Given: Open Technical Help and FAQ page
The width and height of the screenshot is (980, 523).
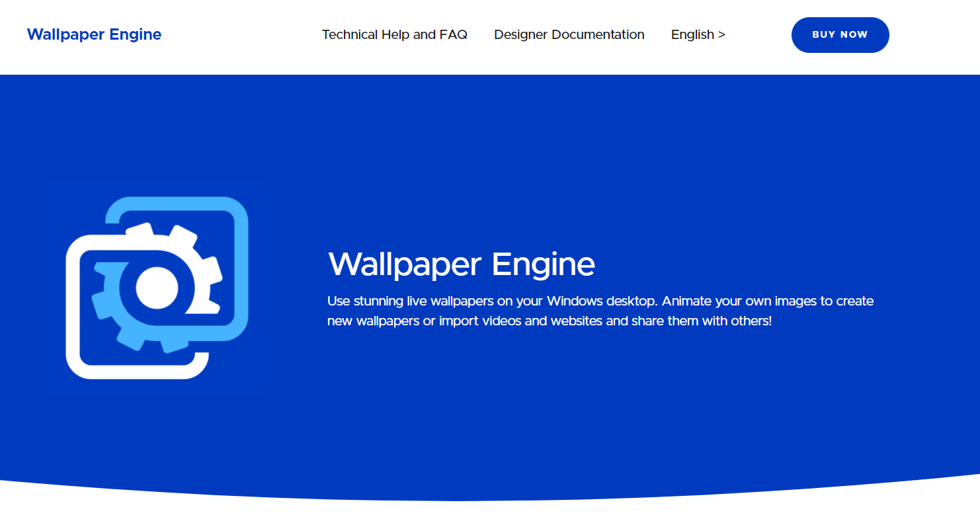Looking at the screenshot, I should tap(395, 34).
